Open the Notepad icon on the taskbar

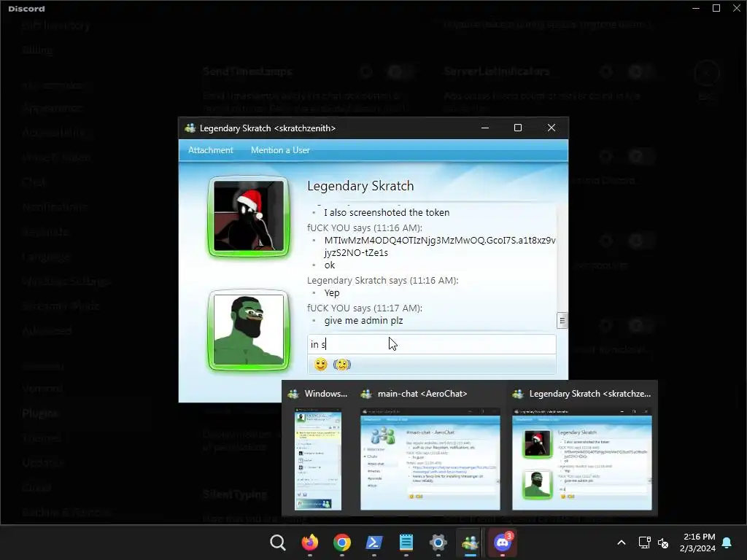point(406,542)
